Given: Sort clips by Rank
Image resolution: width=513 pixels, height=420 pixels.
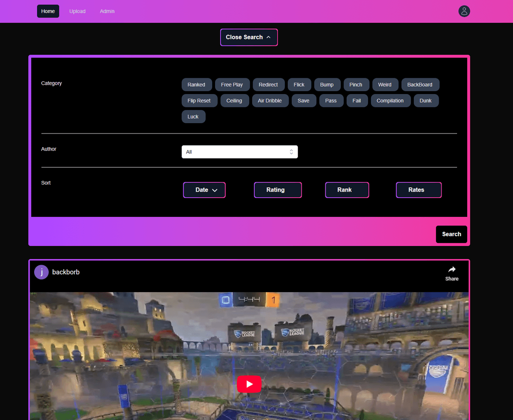Looking at the screenshot, I should click(x=347, y=190).
